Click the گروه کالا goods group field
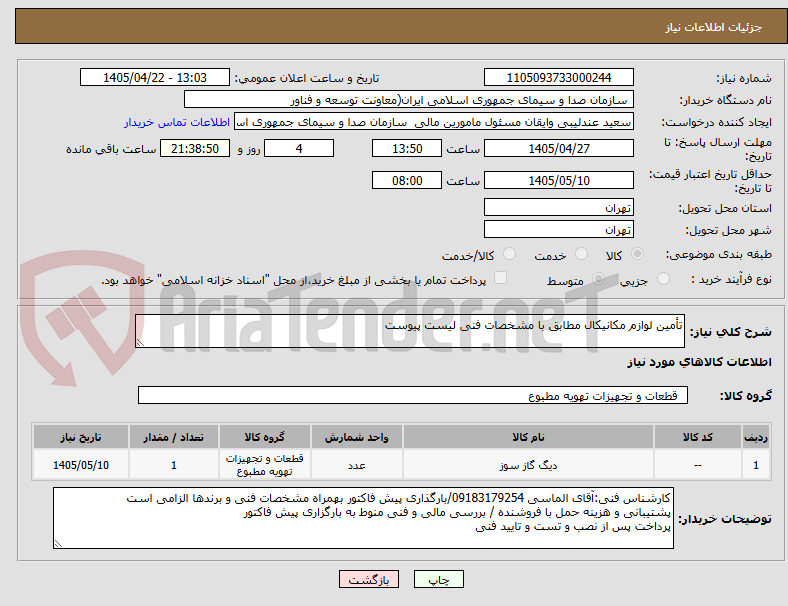 [x=413, y=395]
